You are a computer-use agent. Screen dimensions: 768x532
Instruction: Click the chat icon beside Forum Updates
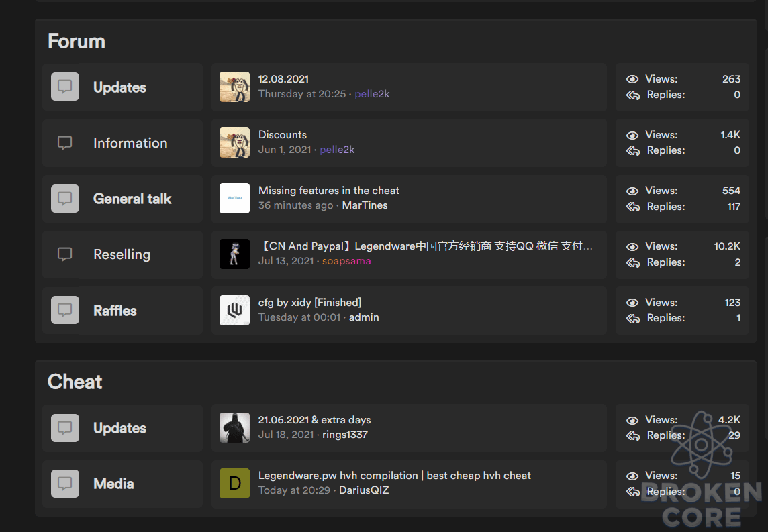(x=65, y=87)
